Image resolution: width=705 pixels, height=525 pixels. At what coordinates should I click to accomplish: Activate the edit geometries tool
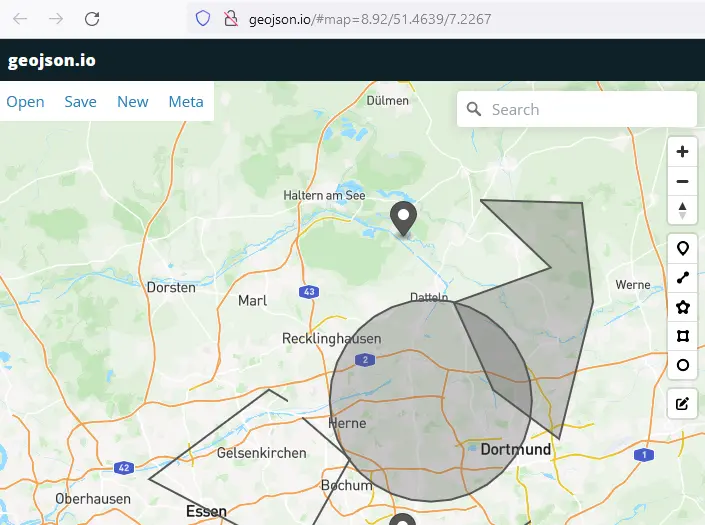[x=682, y=404]
